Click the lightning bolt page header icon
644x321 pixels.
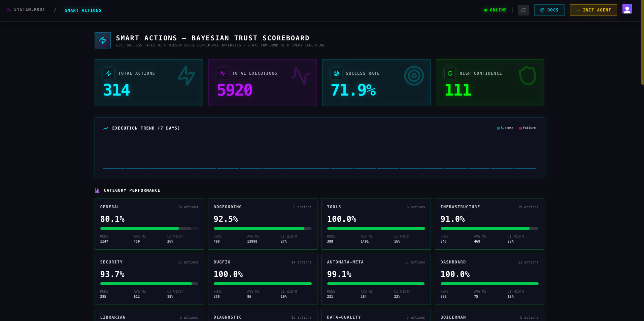pyautogui.click(x=103, y=40)
